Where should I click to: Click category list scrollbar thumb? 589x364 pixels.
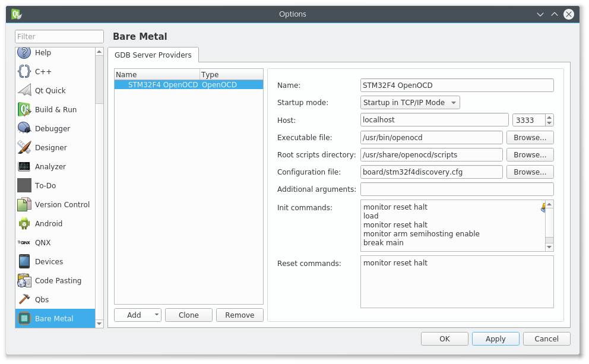pos(99,80)
